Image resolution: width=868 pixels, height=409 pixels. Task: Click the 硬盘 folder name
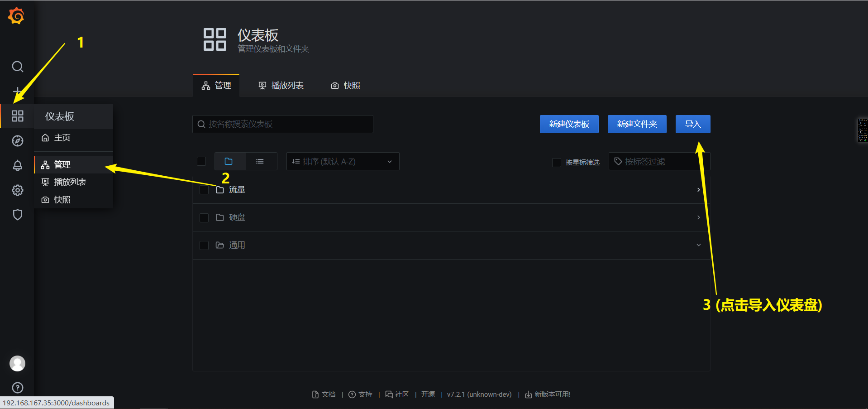point(237,217)
